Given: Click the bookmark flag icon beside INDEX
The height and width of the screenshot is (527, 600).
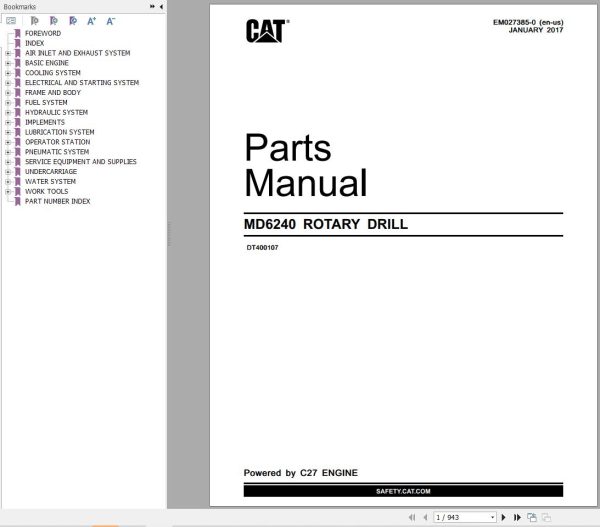Looking at the screenshot, I should click(18, 43).
